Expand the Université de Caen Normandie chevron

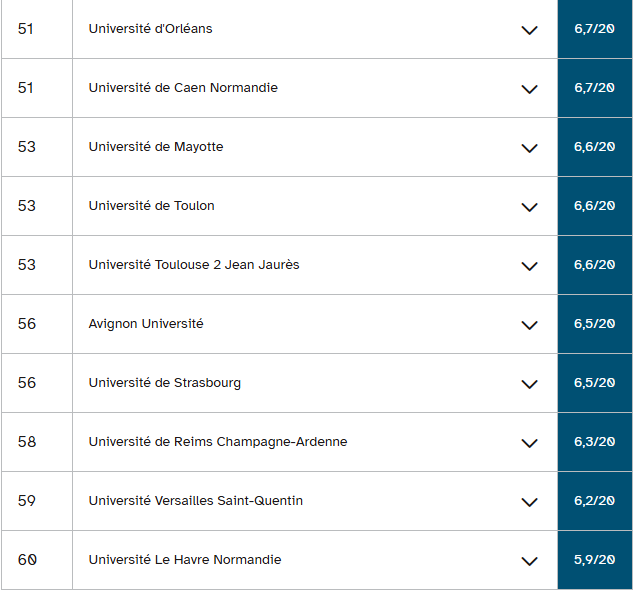click(x=530, y=89)
